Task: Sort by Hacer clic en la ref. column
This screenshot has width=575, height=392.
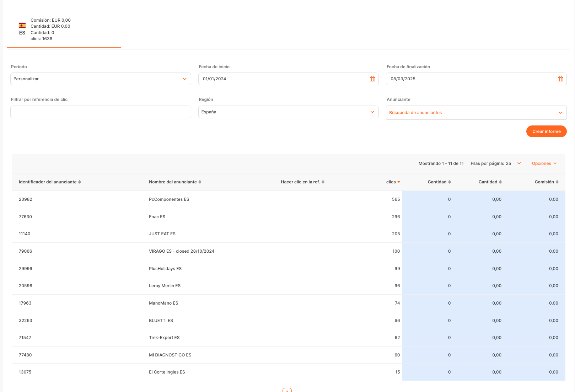Action: click(323, 182)
